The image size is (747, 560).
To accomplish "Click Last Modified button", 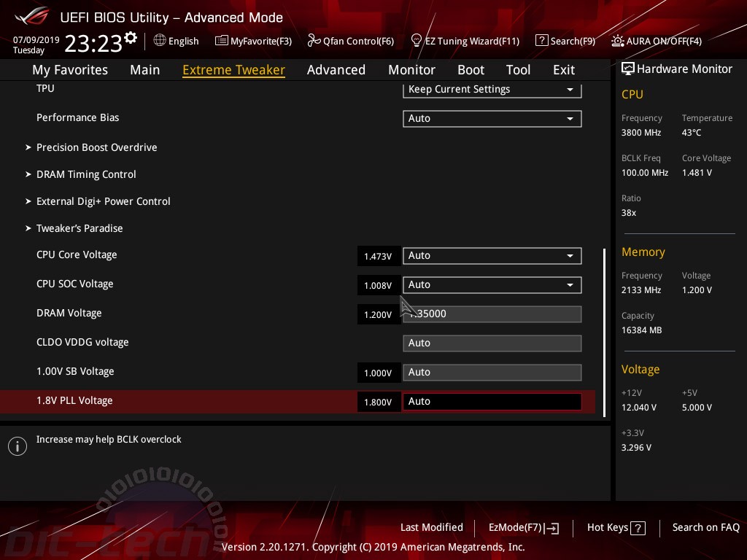I will coord(432,528).
